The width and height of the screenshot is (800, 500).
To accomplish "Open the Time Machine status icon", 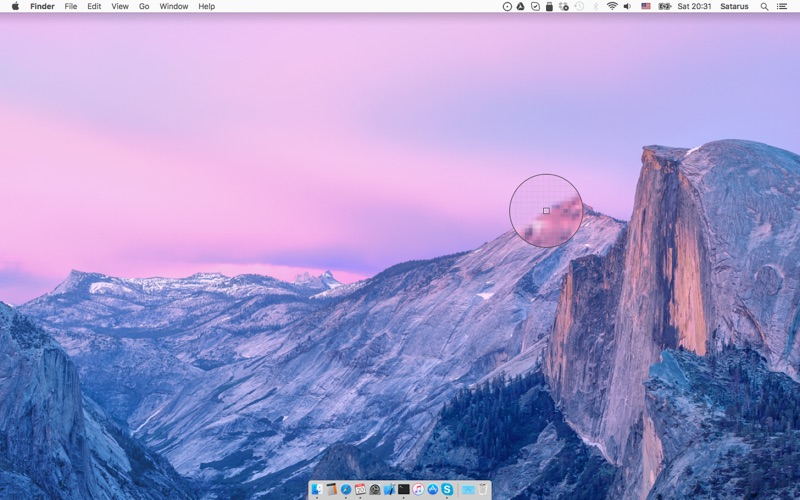I will click(x=580, y=7).
